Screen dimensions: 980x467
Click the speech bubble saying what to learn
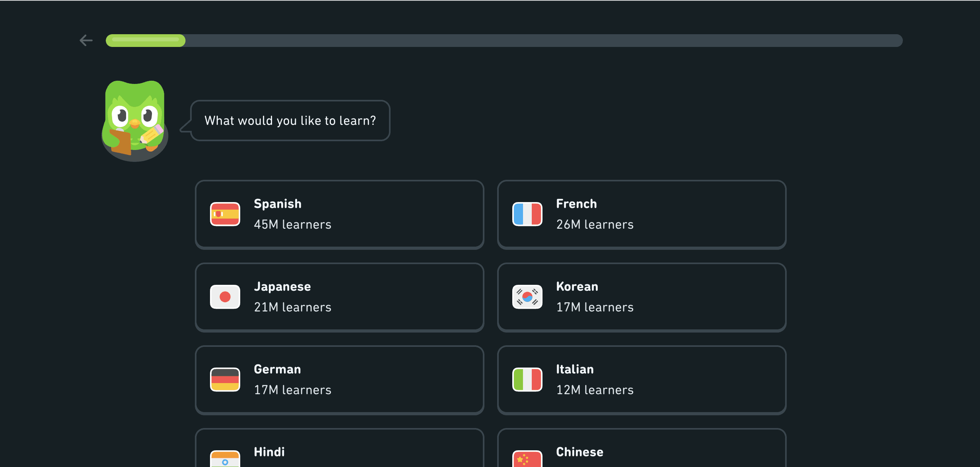(290, 121)
